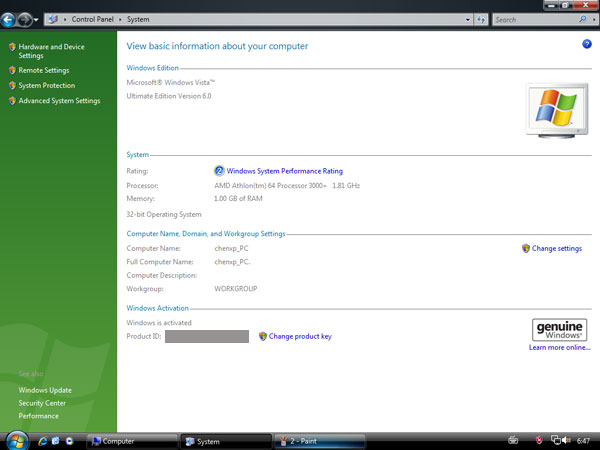This screenshot has width=600, height=450.
Task: Switch to 2 - Paint taskbar button
Action: click(320, 441)
